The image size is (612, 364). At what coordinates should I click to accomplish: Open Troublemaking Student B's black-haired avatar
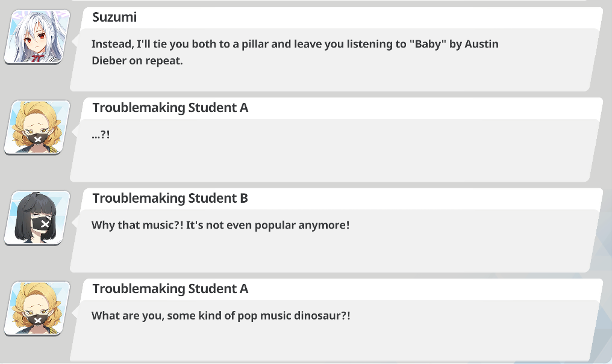(x=37, y=217)
